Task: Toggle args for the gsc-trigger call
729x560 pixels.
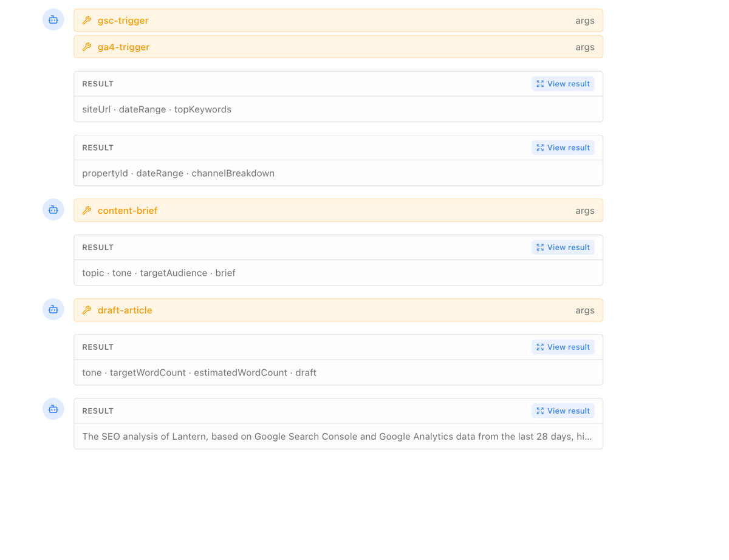Action: coord(584,20)
